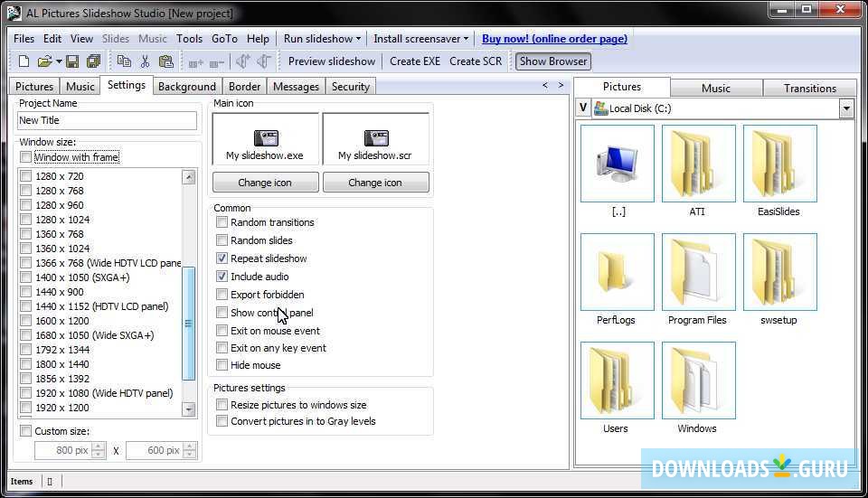868x498 pixels.
Task: Click the Local Disk drive icon
Action: click(x=600, y=108)
